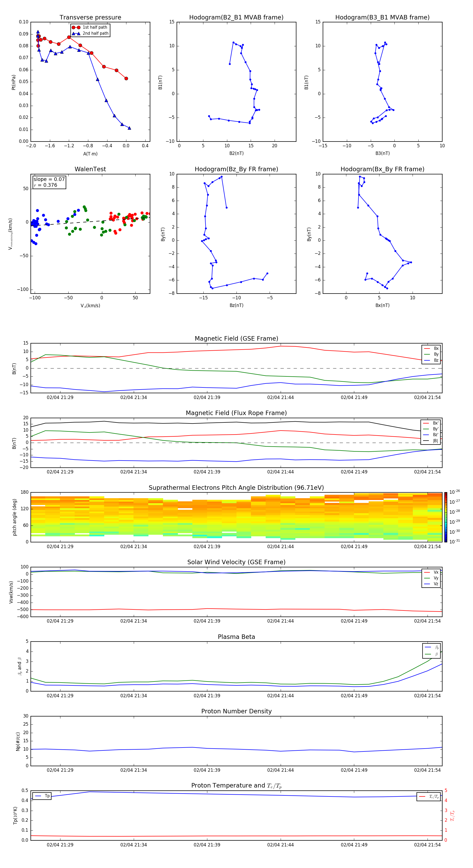Image resolution: width=473 pixels, height=868 pixels.
Task: Click the 'Hodogram(B2_B1 MVAB frame)' title
Action: tap(236, 18)
